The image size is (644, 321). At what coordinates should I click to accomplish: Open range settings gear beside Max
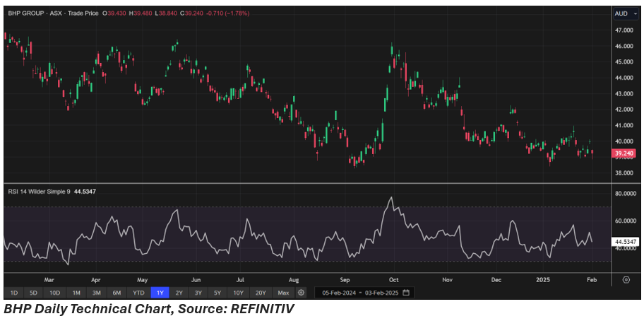pyautogui.click(x=301, y=293)
